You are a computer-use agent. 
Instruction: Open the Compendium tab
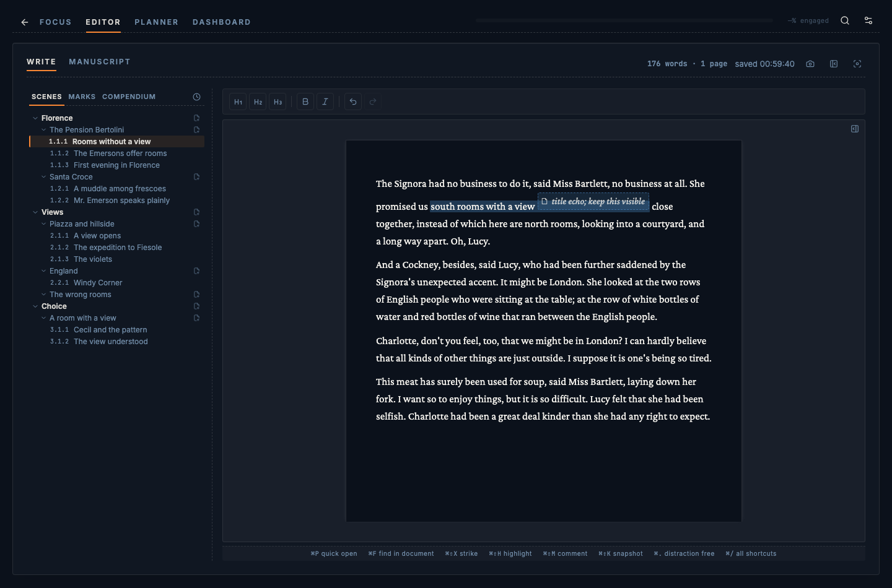pos(129,97)
